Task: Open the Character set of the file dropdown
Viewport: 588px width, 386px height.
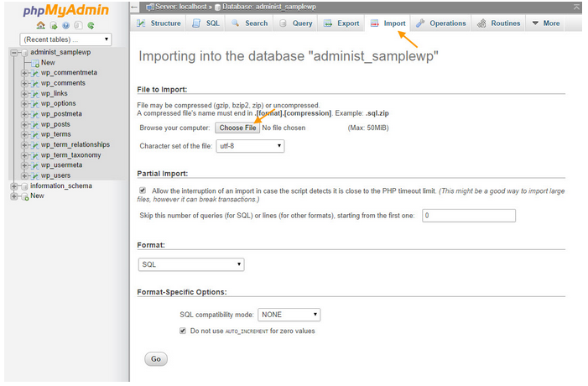Action: tap(250, 146)
